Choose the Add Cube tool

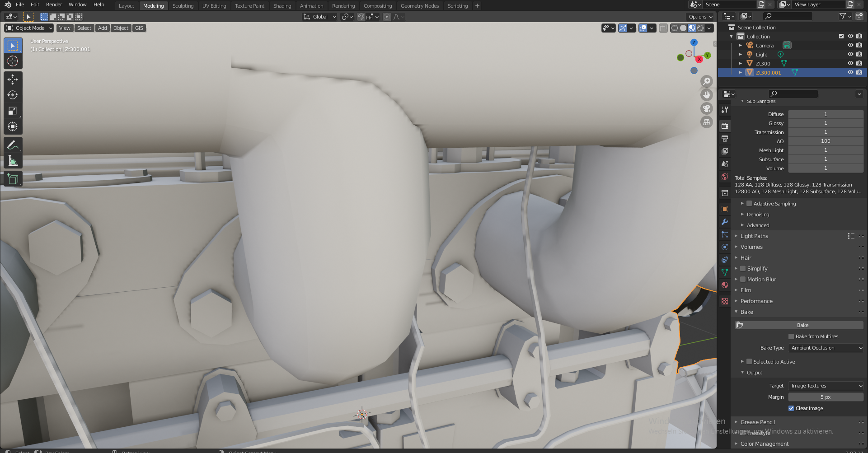coord(13,179)
